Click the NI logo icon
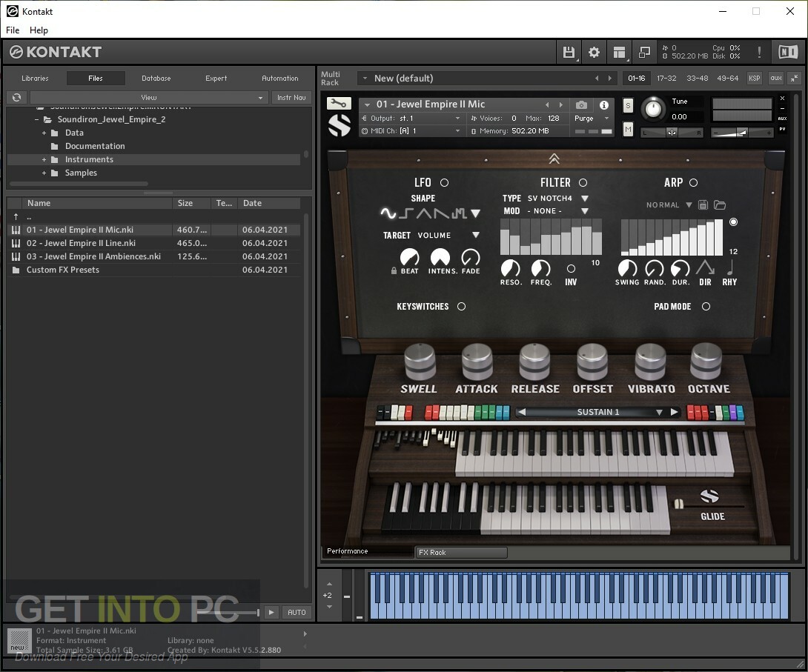Screen dimensions: 808x672 click(x=788, y=52)
